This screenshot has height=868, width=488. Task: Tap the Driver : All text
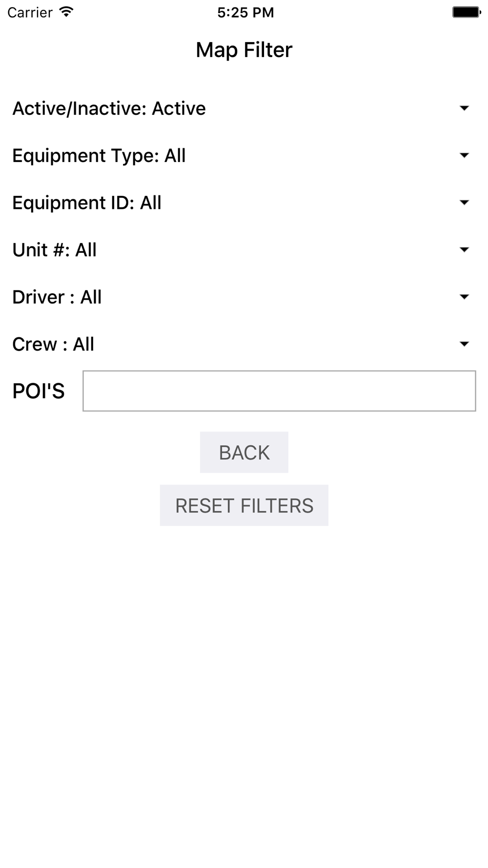pos(57,297)
